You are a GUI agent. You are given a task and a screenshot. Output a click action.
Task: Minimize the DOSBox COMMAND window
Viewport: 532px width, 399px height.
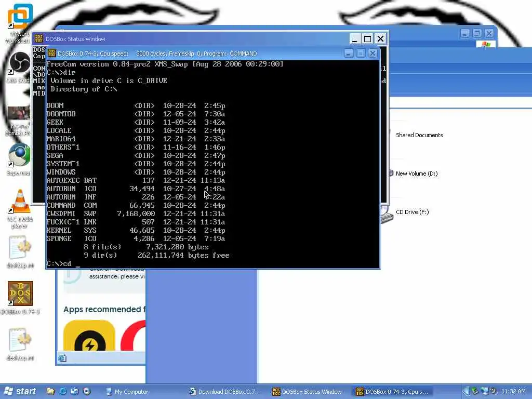[x=349, y=54]
